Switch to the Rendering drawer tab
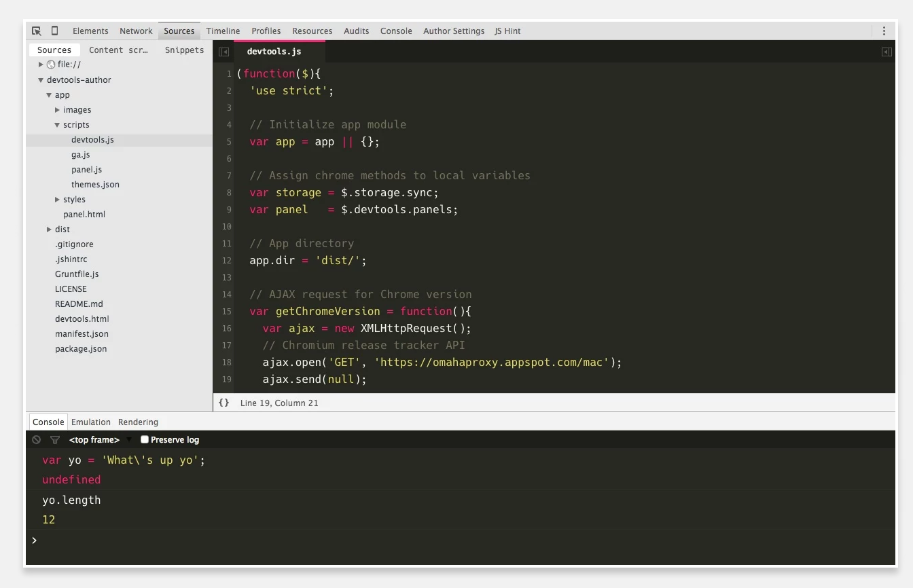 138,422
